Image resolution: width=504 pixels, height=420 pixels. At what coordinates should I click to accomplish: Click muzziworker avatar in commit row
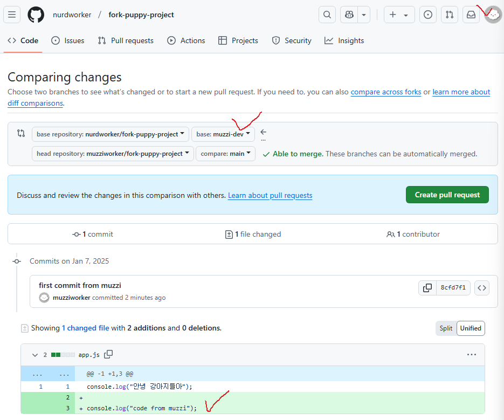click(x=44, y=298)
